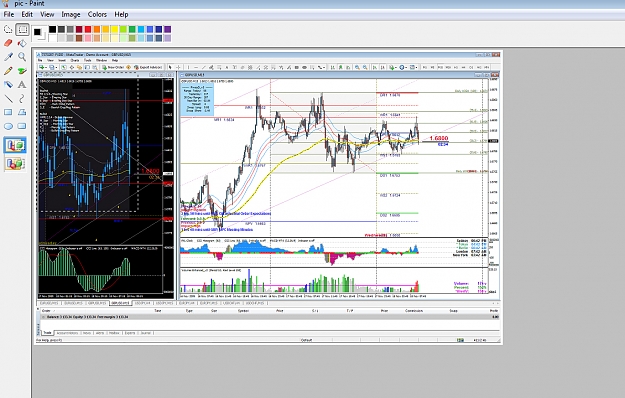
Task: Choose the pink palette swatch
Action: [x=88, y=38]
